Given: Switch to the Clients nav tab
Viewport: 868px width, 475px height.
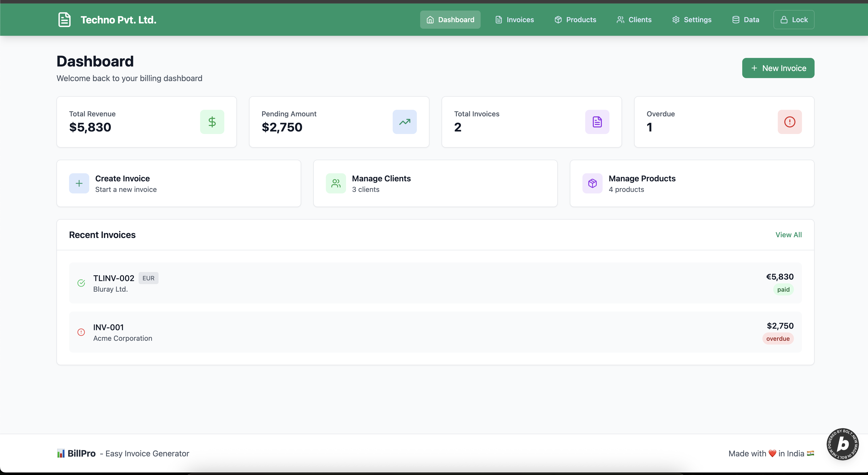Looking at the screenshot, I should 634,20.
